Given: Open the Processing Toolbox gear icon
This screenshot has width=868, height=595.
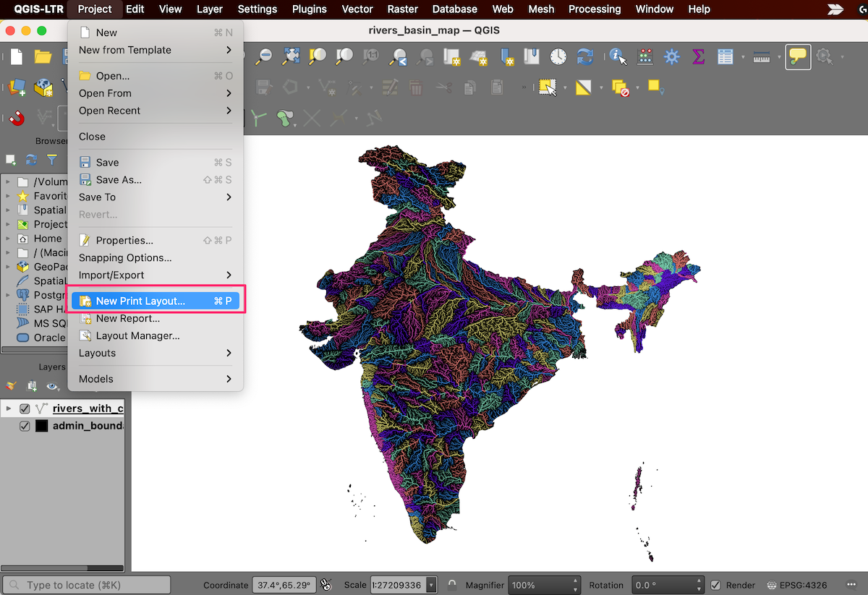Looking at the screenshot, I should pyautogui.click(x=672, y=56).
